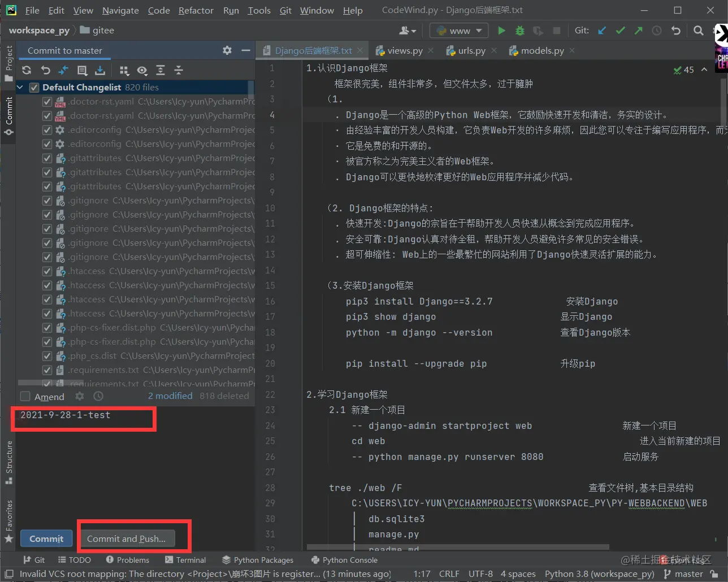
Task: Switch to urls.py tab
Action: tap(471, 50)
